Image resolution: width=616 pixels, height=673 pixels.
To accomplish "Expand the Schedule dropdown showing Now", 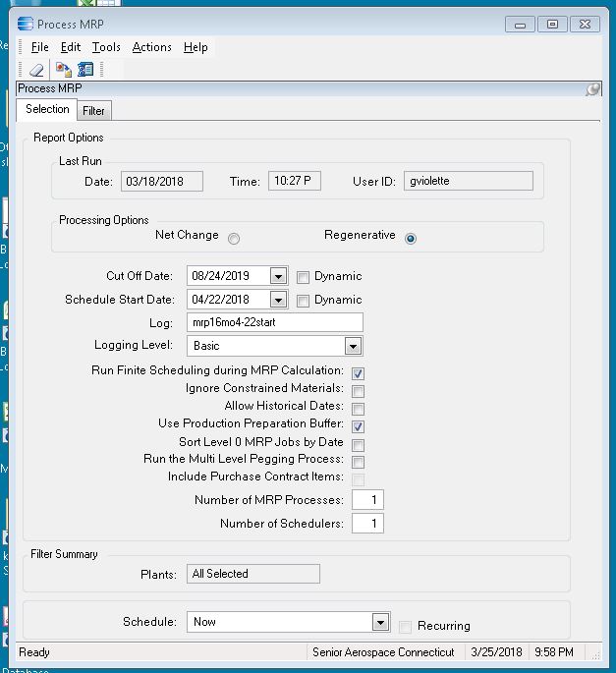I will coord(380,622).
